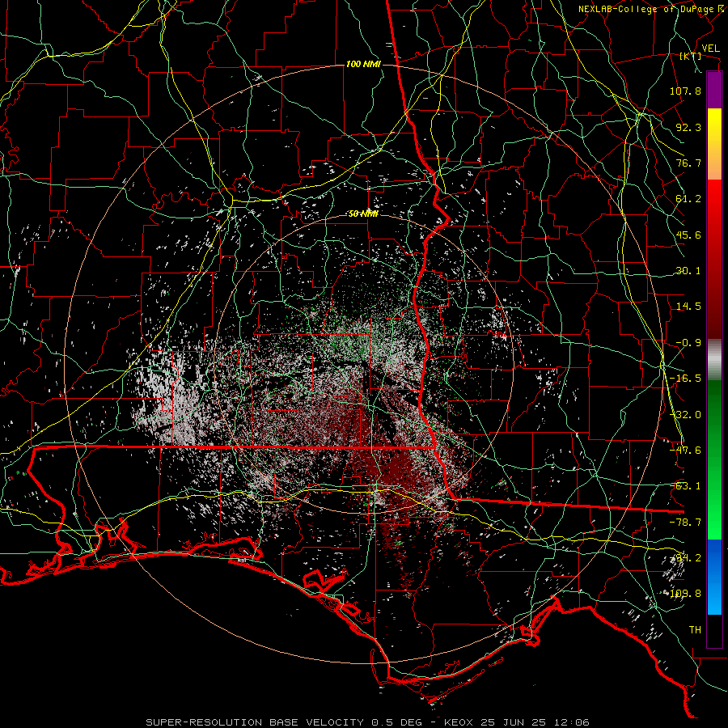
Task: Click the 30.1 velocity scale value
Action: tap(688, 271)
